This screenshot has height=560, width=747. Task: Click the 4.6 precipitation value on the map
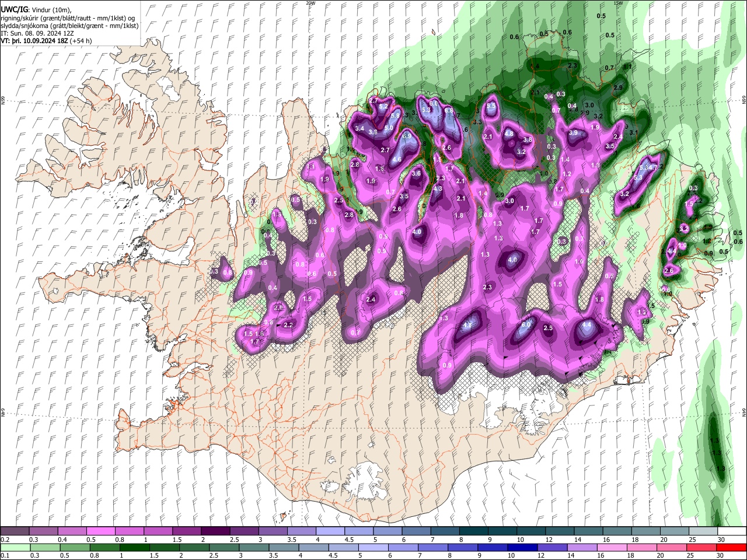click(397, 159)
